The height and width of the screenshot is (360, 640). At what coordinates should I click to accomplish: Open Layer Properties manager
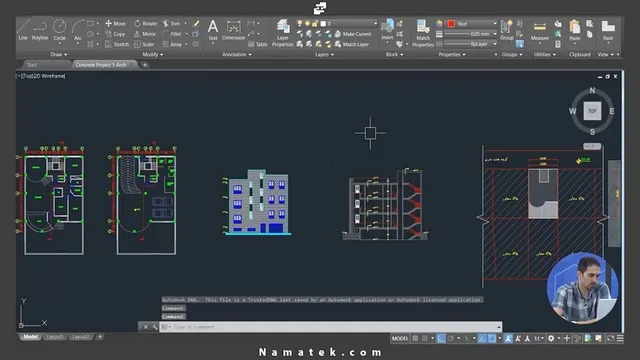coord(282,33)
